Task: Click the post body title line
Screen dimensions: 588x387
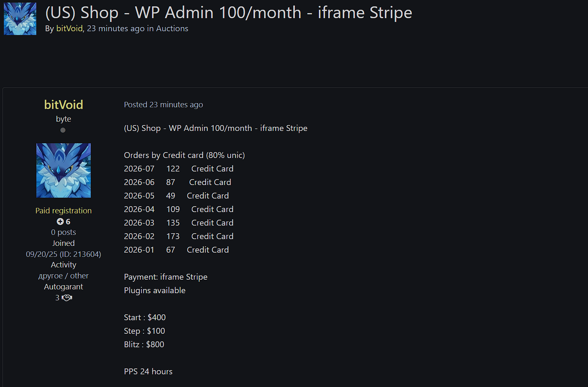Action: tap(216, 128)
